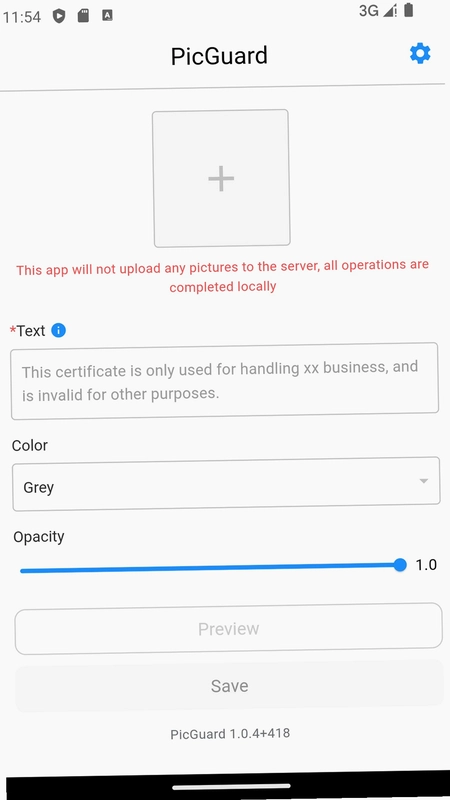
Task: Open settings via the gear icon
Action: (x=420, y=54)
